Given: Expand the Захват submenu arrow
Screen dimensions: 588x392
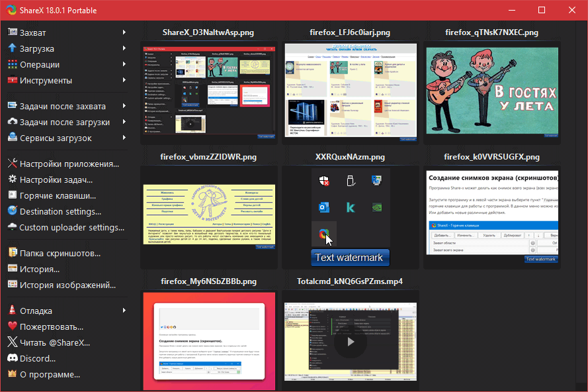Looking at the screenshot, I should (124, 32).
